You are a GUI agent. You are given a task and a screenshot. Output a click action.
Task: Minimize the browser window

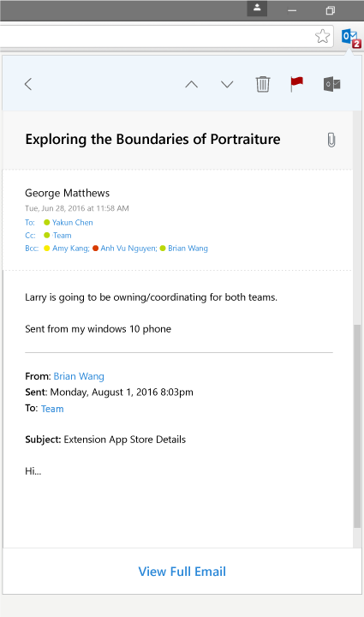(x=292, y=10)
